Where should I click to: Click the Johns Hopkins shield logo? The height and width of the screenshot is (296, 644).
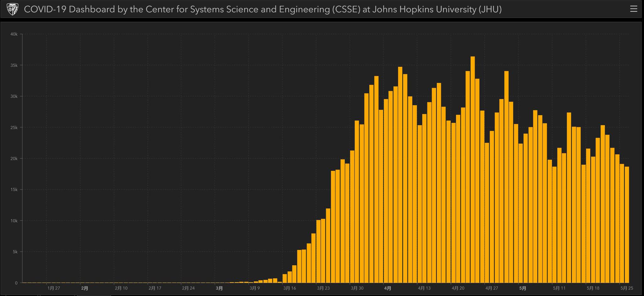12,9
